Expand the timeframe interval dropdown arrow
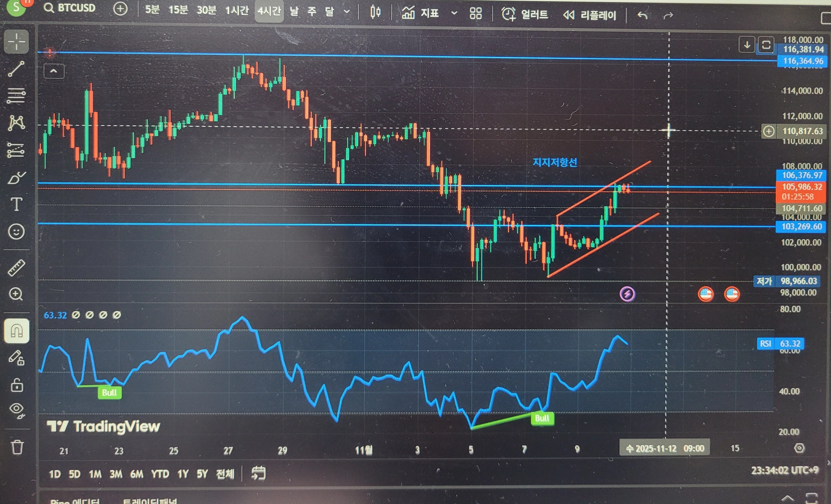The width and height of the screenshot is (831, 504). tap(347, 12)
